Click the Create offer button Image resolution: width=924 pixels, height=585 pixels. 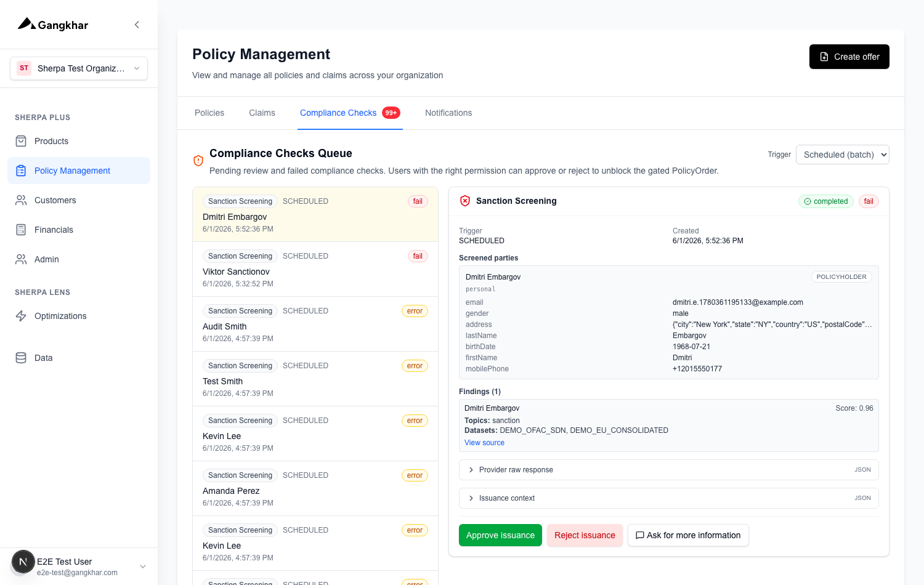tap(849, 57)
